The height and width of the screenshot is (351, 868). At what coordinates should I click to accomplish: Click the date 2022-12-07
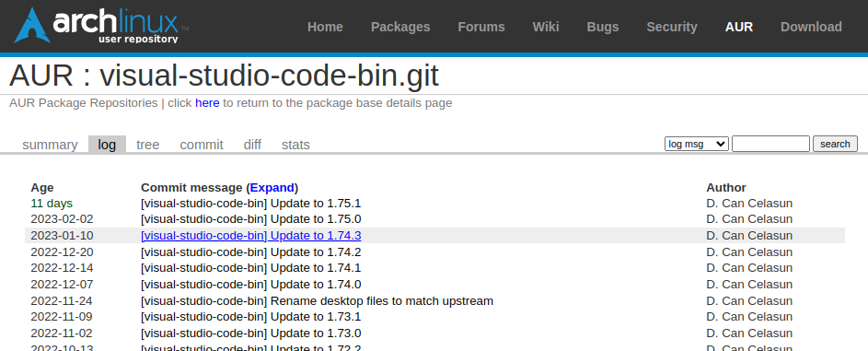62,285
